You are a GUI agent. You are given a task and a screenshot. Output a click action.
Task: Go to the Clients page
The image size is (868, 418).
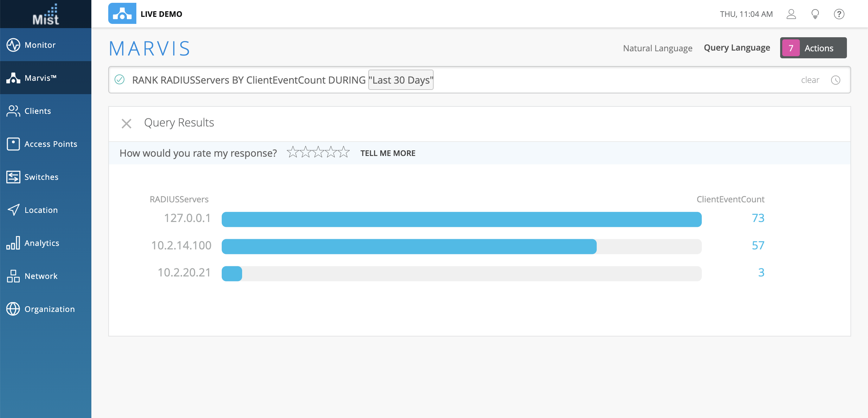[38, 111]
